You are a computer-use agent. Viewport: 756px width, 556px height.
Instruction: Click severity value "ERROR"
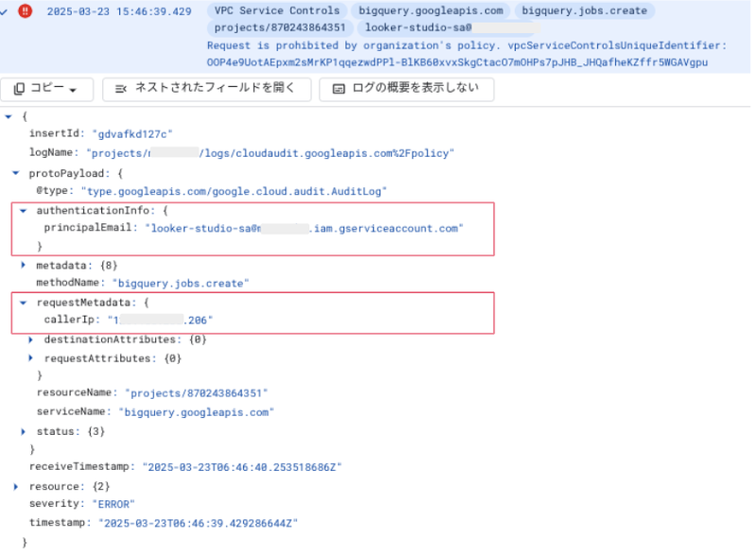tap(113, 504)
